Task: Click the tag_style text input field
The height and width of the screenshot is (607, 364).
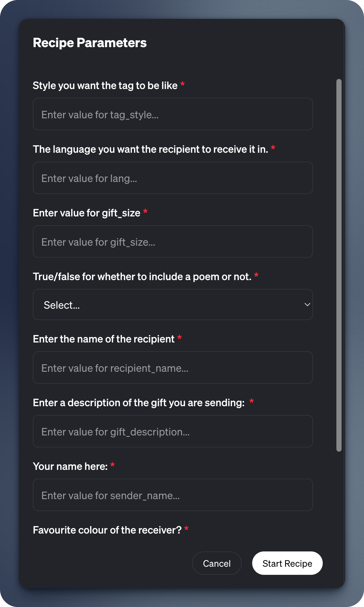Action: click(x=173, y=114)
